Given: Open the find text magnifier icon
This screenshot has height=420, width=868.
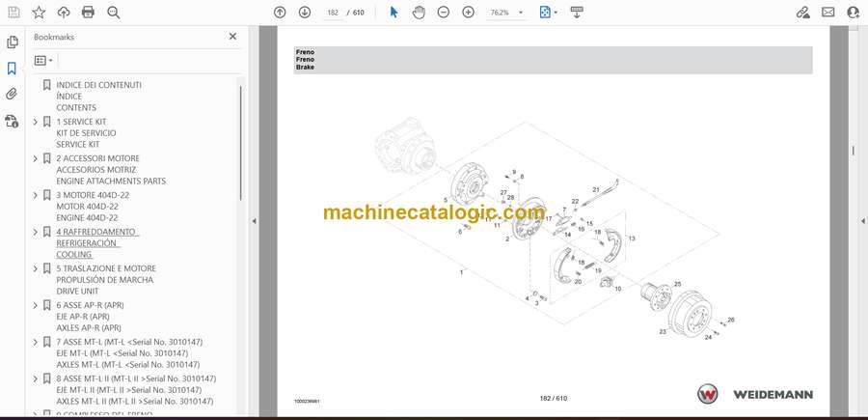Looking at the screenshot, I should (x=114, y=13).
